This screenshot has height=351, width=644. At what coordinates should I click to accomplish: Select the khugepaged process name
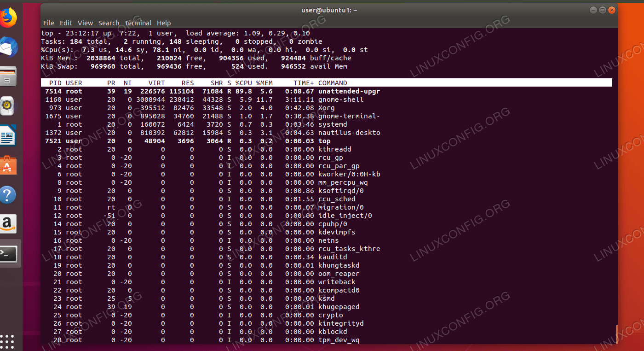[x=339, y=307]
